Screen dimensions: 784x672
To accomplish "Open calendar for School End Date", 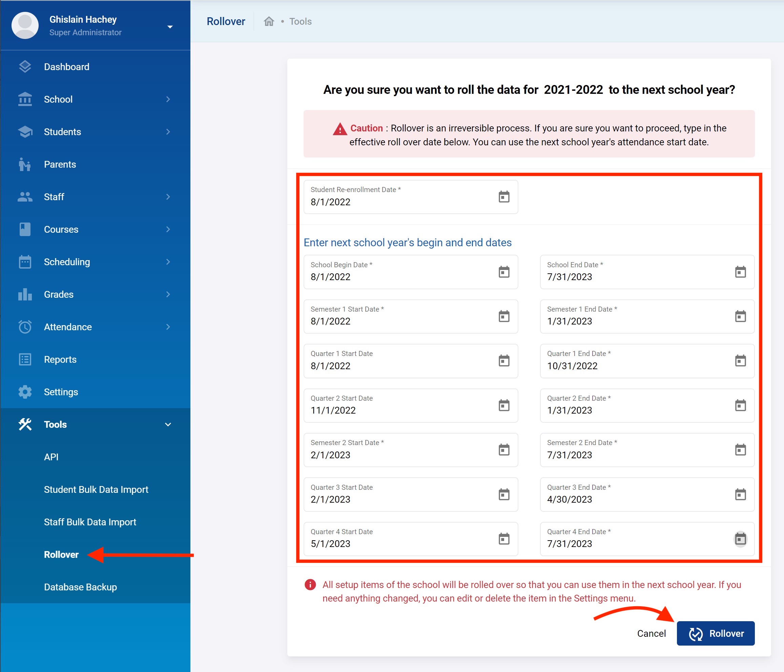I will (x=740, y=272).
